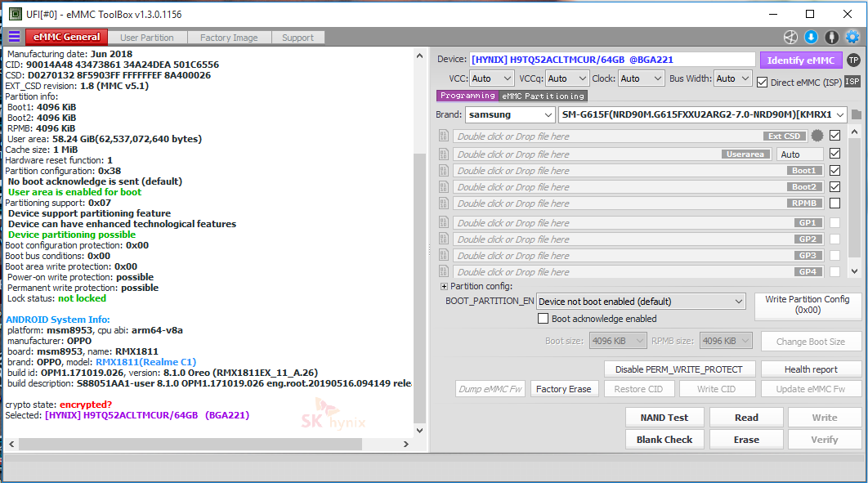Open the VCC voltage dropdown

(x=491, y=78)
